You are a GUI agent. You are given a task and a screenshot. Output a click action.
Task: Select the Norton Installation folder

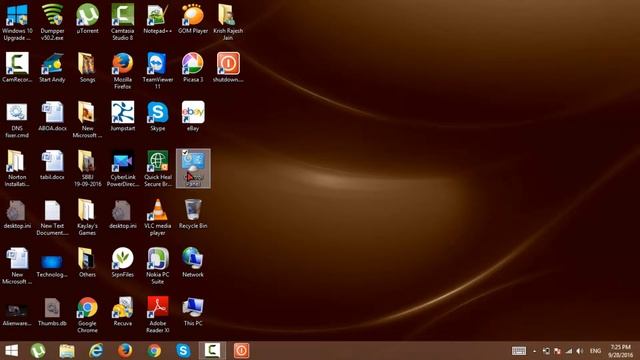tap(17, 168)
